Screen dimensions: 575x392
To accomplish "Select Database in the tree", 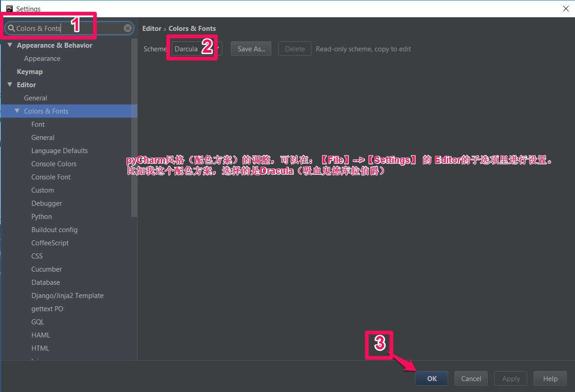I will (x=45, y=283).
